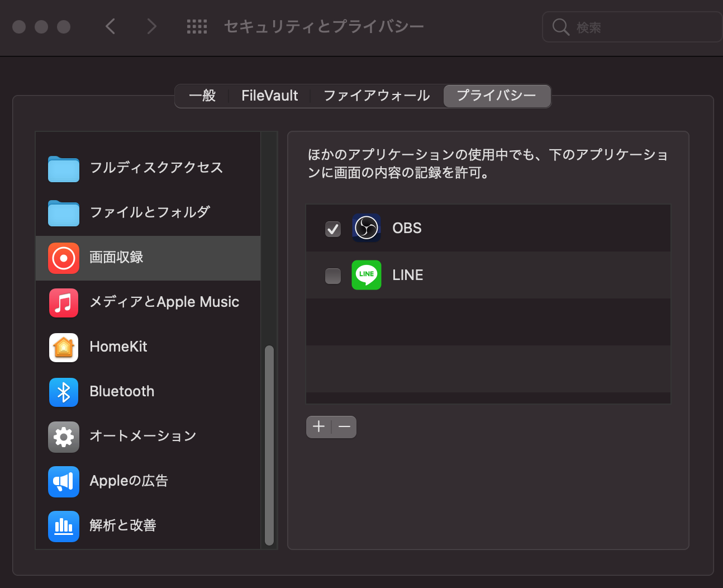Click the Automation gear icon
The height and width of the screenshot is (588, 723).
(x=64, y=437)
